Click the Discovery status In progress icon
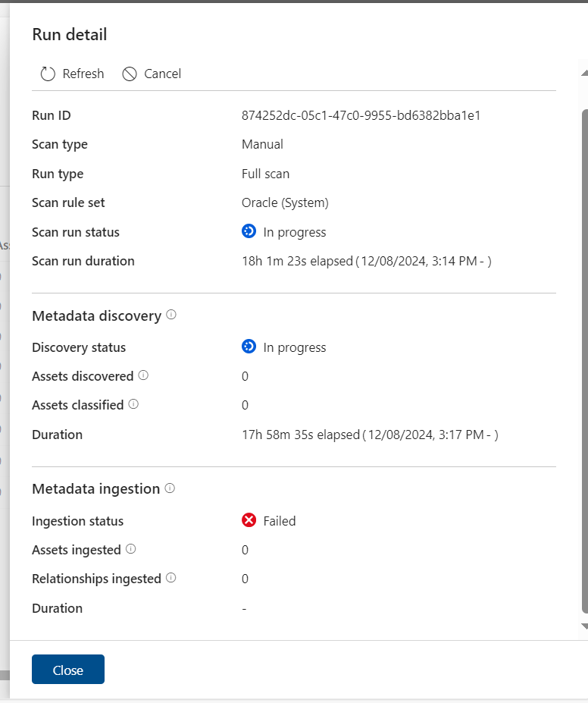The image size is (588, 703). pos(249,347)
